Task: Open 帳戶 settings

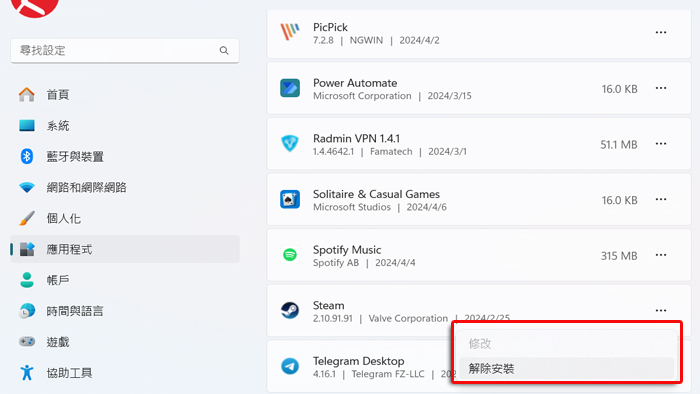Action: click(x=125, y=280)
